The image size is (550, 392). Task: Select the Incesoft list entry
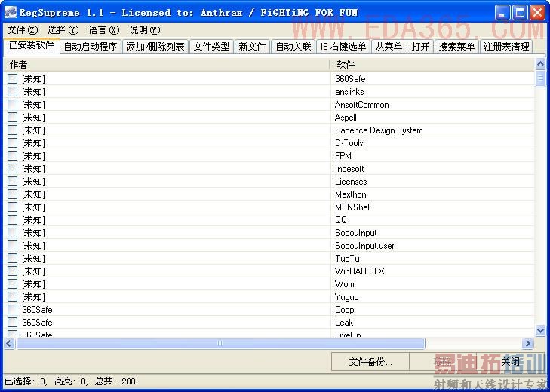(x=349, y=169)
